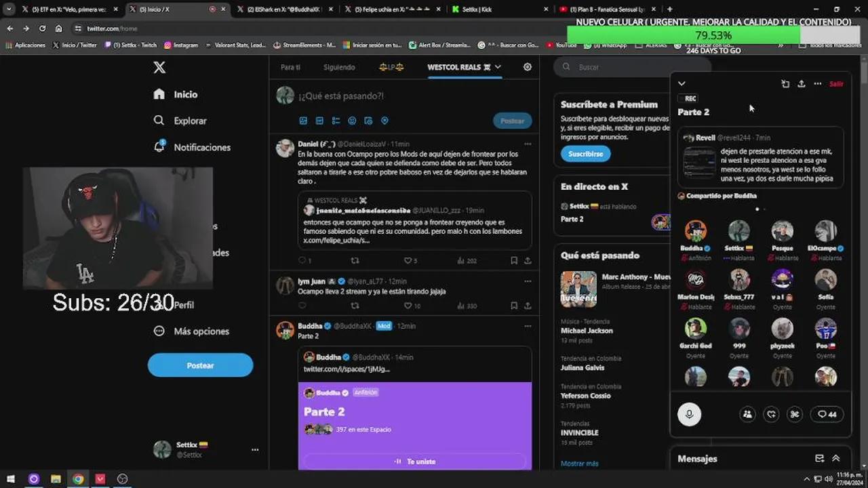Add a GIF in the composer

tap(319, 121)
